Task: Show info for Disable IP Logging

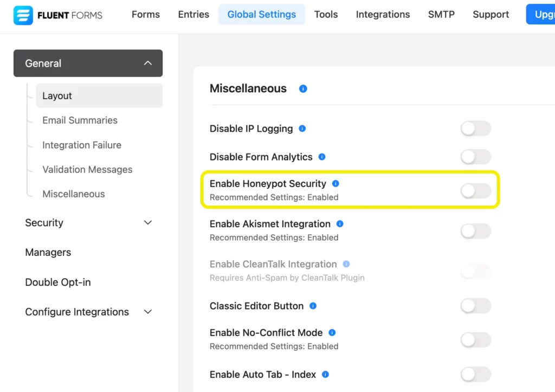Action: [302, 128]
